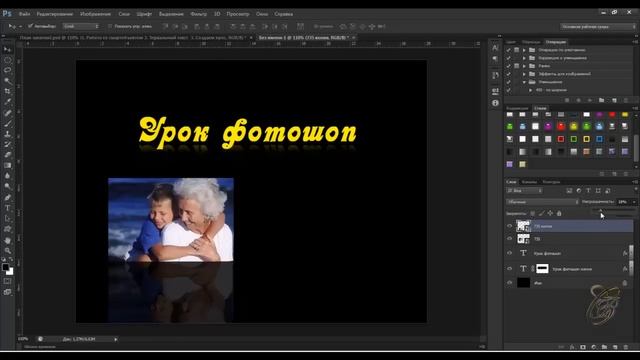Select the Eyedropper tool
640x360 pixels.
click(7, 102)
